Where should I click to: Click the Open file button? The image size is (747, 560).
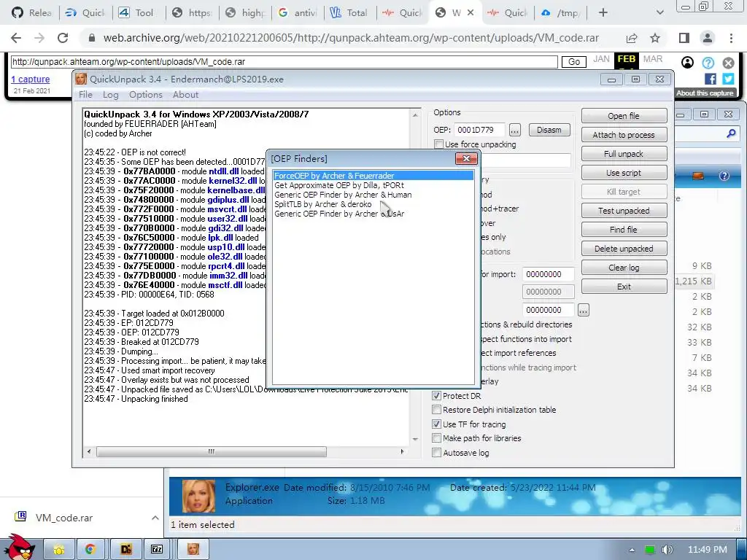[624, 116]
